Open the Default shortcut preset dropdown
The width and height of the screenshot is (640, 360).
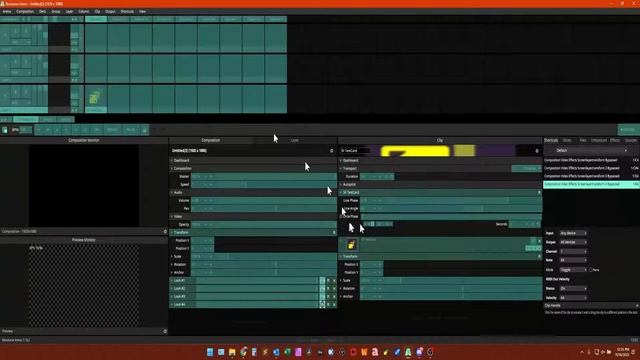coord(591,151)
